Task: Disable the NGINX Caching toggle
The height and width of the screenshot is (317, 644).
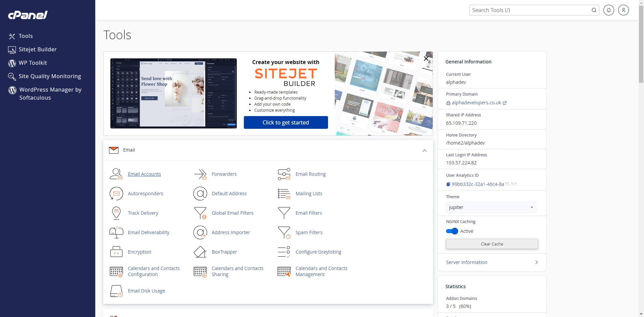Action: pos(452,231)
